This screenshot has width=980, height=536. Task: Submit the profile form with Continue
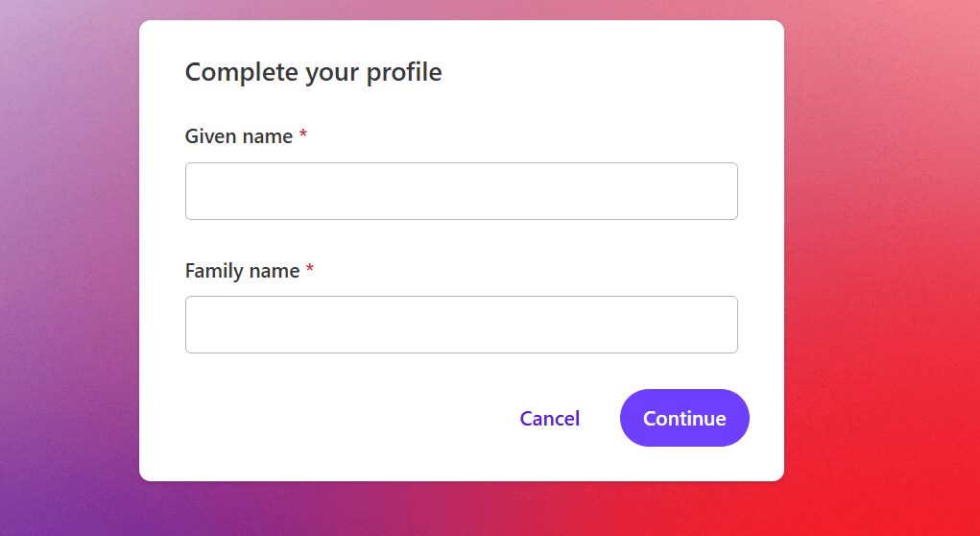pos(684,418)
